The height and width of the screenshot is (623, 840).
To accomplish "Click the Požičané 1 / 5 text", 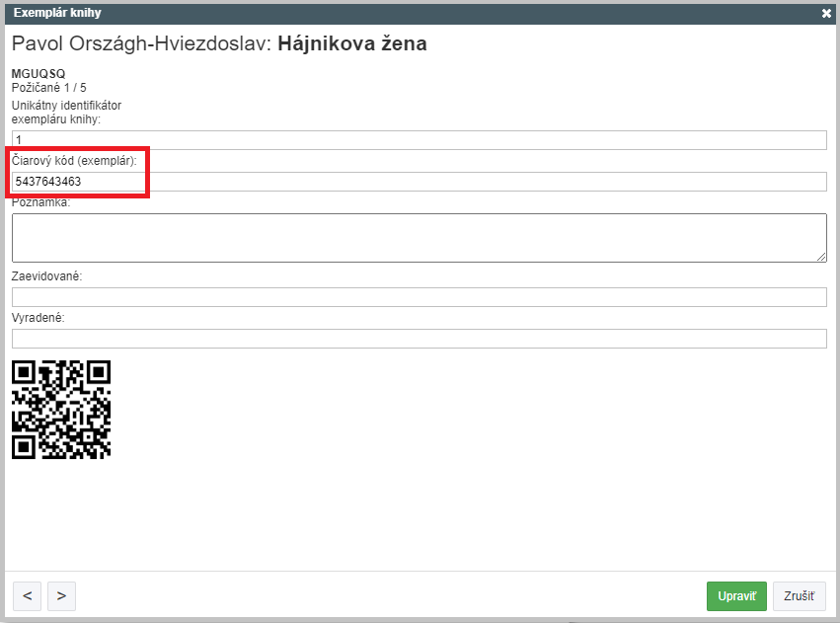I will coord(48,88).
